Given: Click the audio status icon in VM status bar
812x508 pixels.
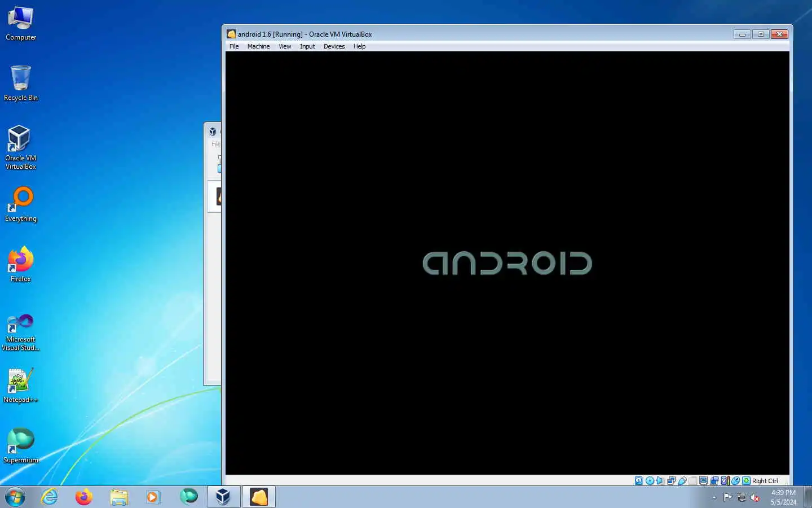Looking at the screenshot, I should [660, 481].
